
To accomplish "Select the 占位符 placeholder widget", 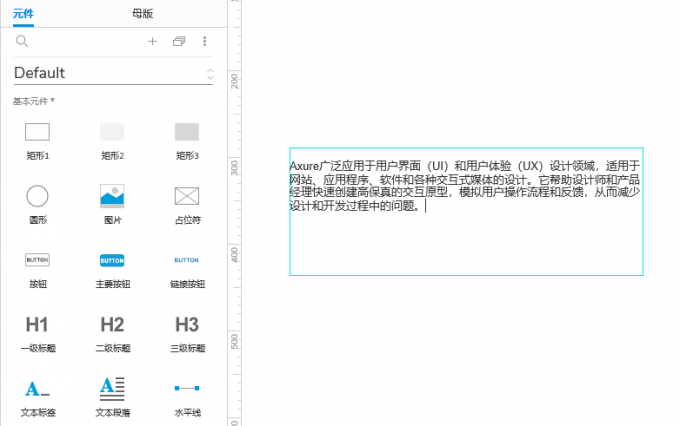I will (x=187, y=205).
